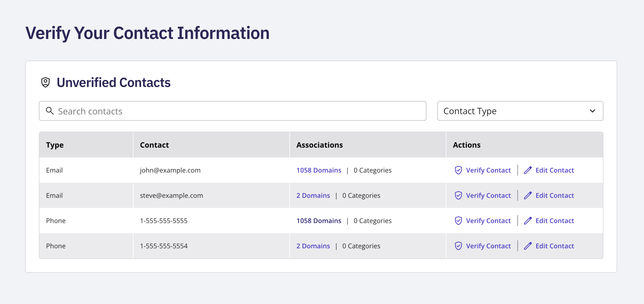
Task: Select the 1-555-555-5554 cell
Action: coord(211,246)
